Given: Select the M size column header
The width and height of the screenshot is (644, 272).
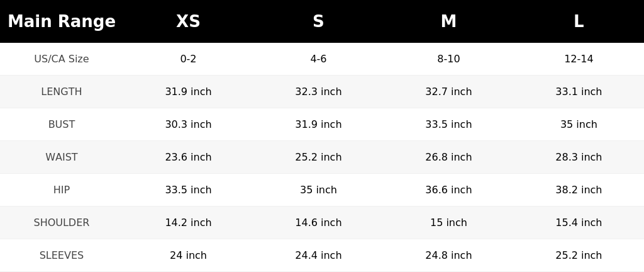Looking at the screenshot, I should point(448,21).
